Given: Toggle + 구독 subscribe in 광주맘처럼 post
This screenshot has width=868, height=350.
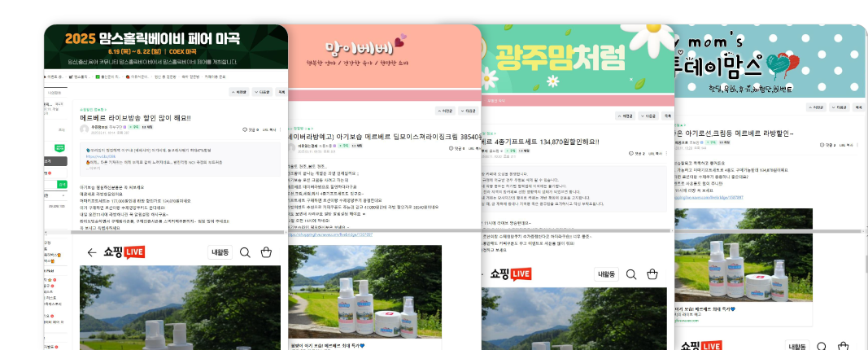Looking at the screenshot, I should click(512, 151).
